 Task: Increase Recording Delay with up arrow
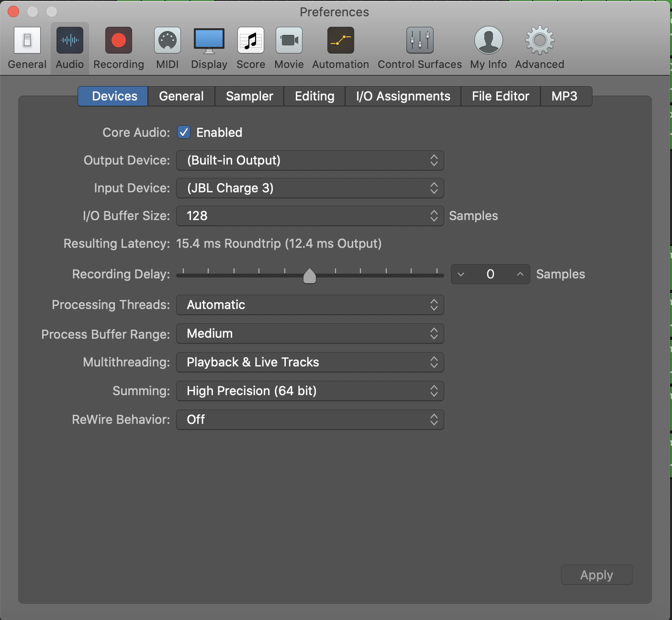(520, 274)
